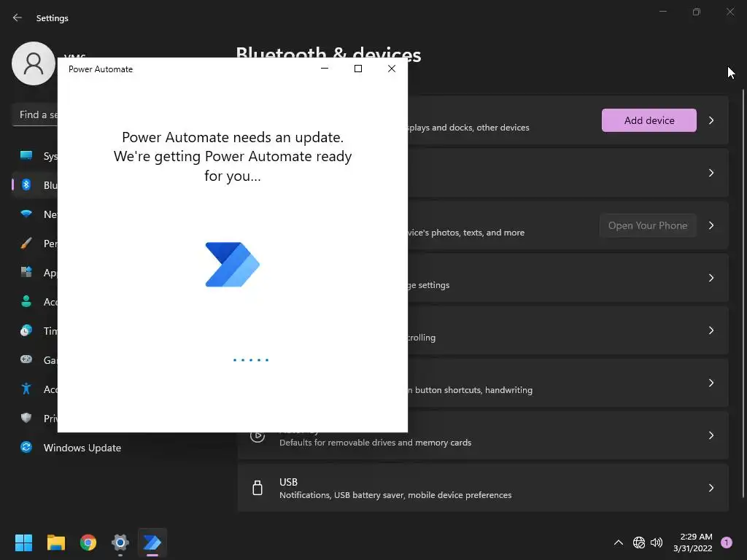
Task: Click the Power Automate logo in dialog
Action: coord(232,265)
